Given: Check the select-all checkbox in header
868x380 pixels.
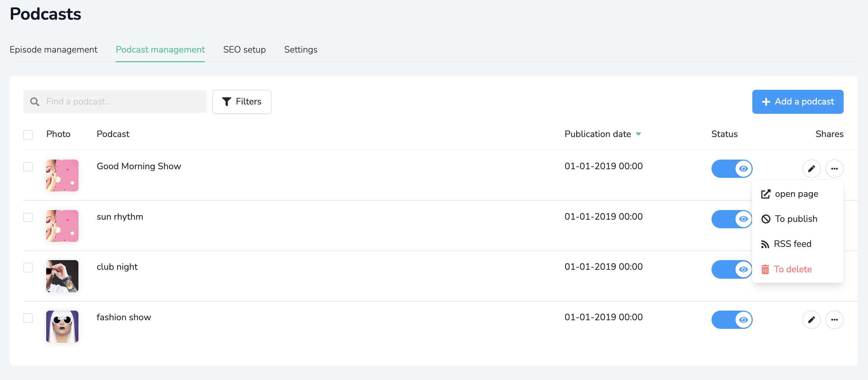Looking at the screenshot, I should pos(28,135).
